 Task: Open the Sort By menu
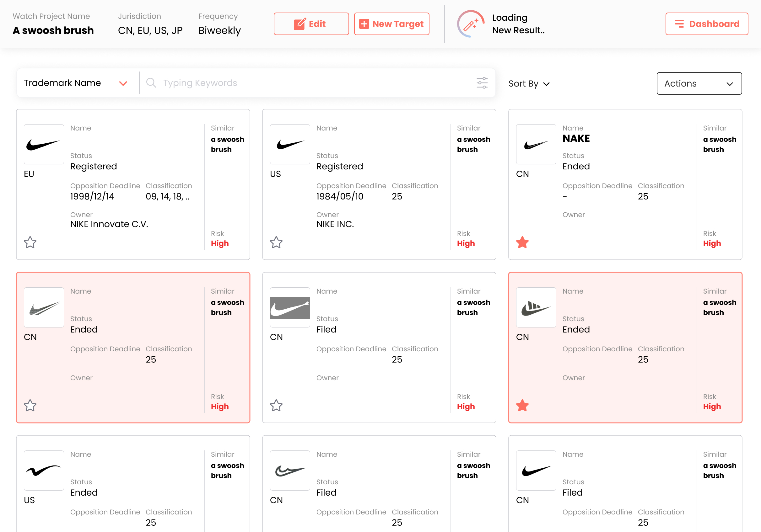[x=529, y=84]
